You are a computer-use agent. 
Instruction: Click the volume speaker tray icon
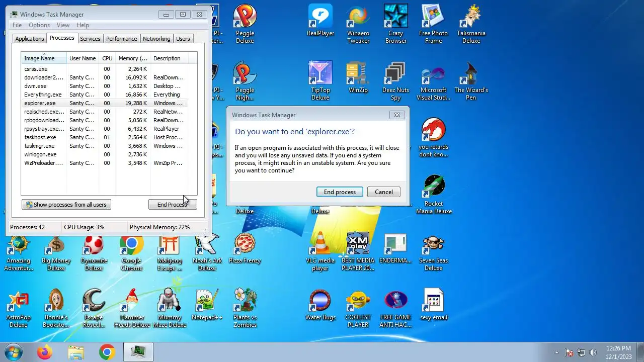(x=593, y=352)
